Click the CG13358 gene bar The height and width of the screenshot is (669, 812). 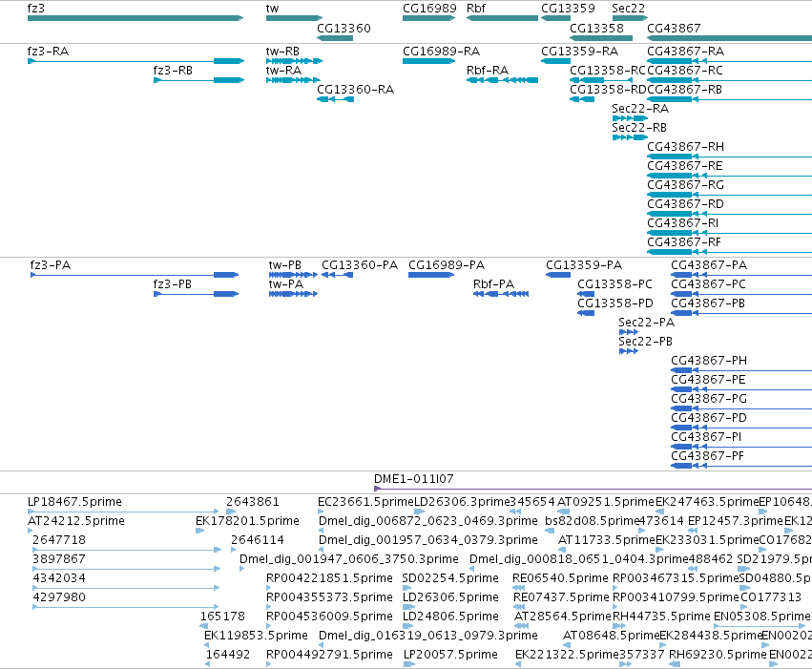(601, 38)
